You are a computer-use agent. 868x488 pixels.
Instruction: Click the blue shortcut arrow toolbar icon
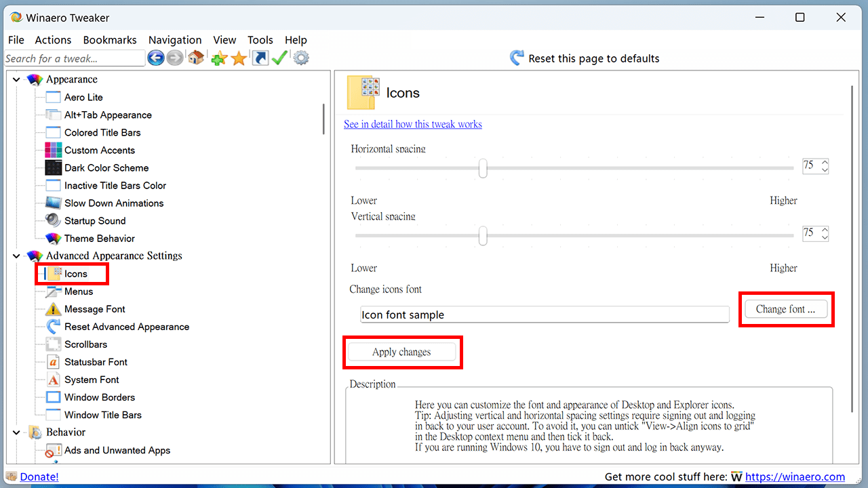click(260, 58)
